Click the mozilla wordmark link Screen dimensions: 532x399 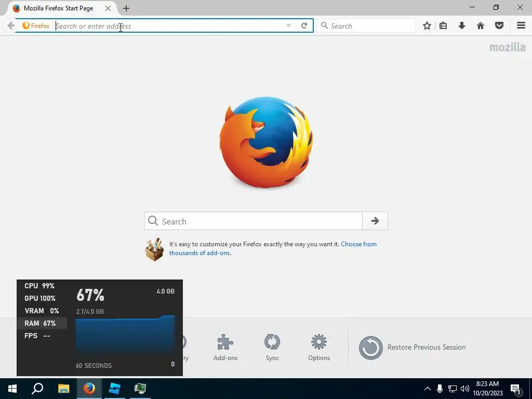[x=507, y=47]
